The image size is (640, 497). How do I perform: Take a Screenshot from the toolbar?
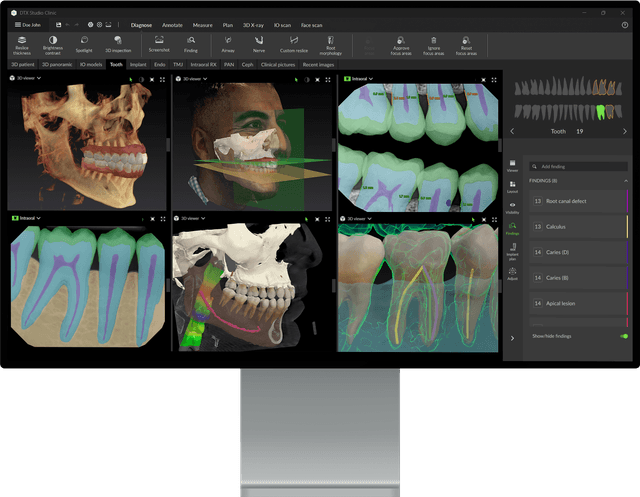click(159, 44)
